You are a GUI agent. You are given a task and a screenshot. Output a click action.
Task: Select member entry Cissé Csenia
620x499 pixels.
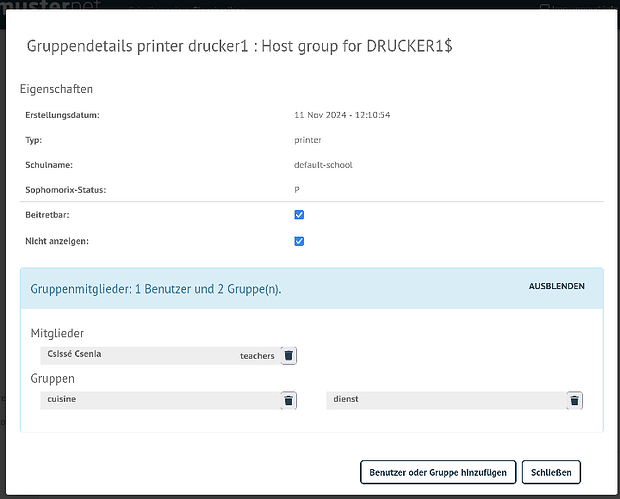click(140, 355)
